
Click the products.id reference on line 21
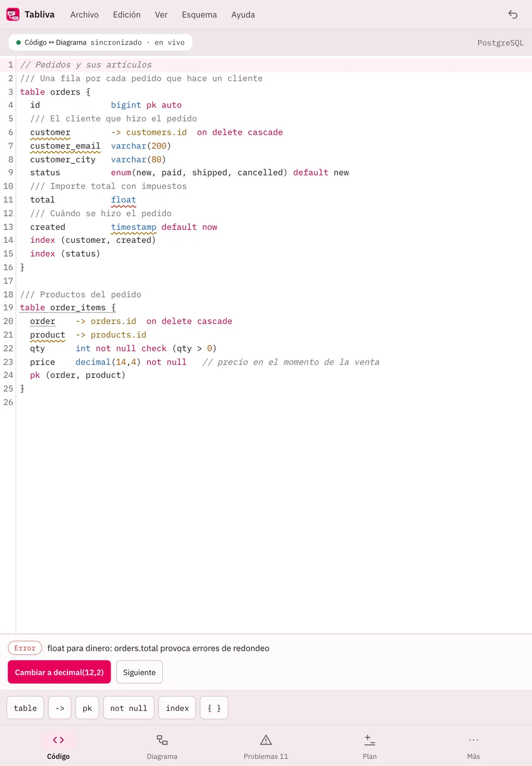[118, 335]
